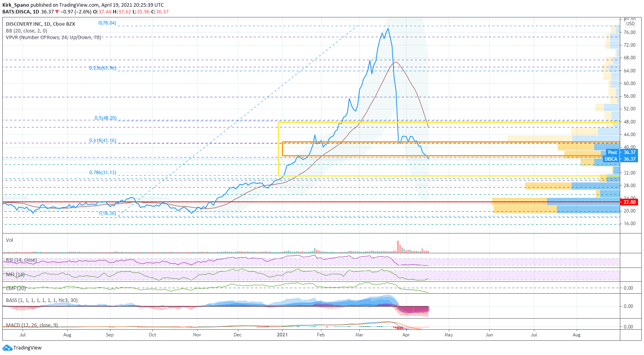Select the CMF (20) indicator label
644x355 pixels.
[x=16, y=289]
